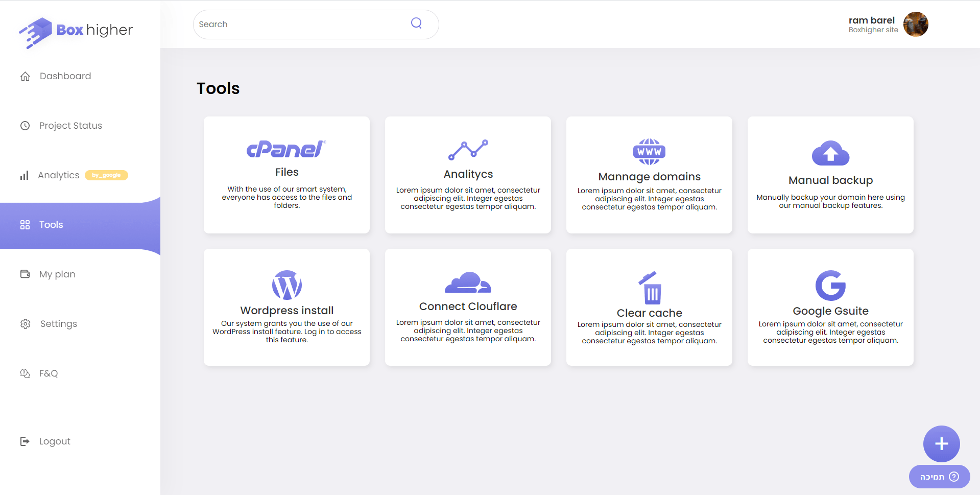
Task: Click the F&Q chat bubbles icon
Action: [25, 373]
